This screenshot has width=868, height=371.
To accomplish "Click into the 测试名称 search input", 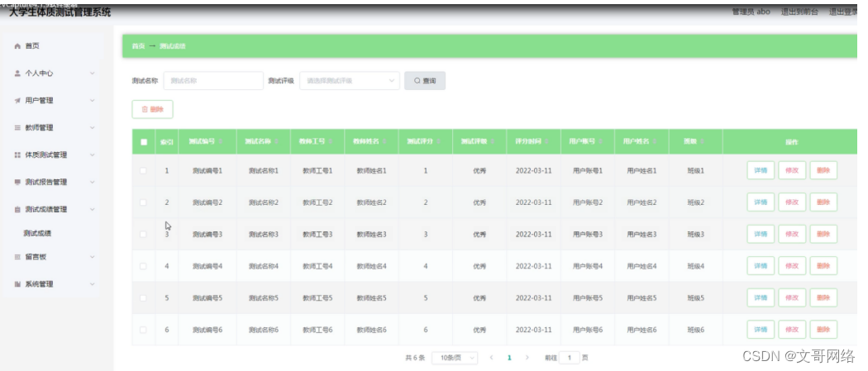I will [x=213, y=81].
